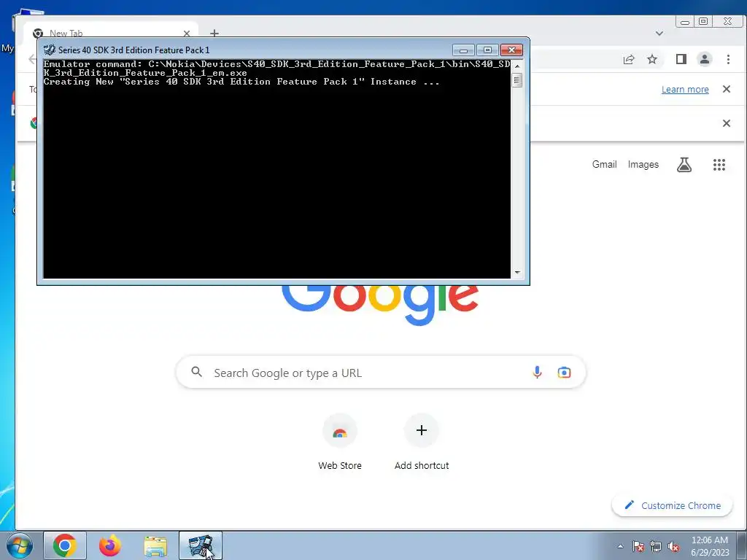
Task: Click the Series 40 SDK taskbar icon
Action: pos(201,545)
